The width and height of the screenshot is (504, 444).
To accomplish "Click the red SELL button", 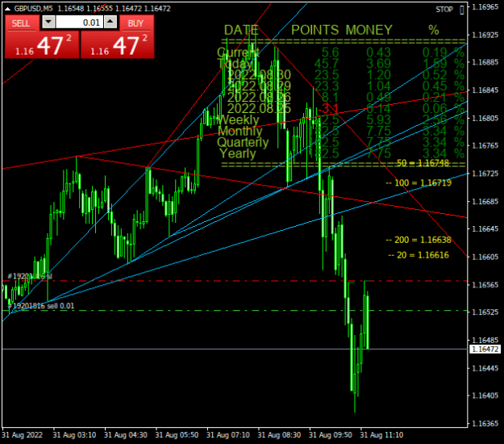I will coord(21,23).
